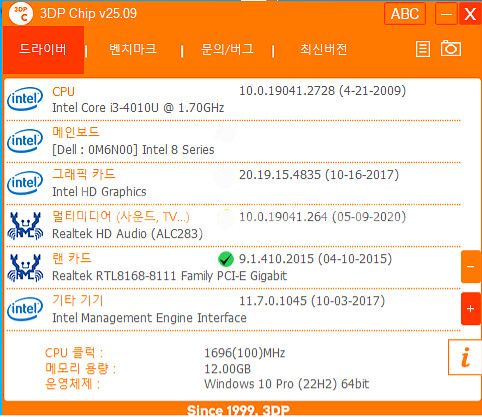
Task: Click the Intel logo beside CPU
Action: pos(25,99)
